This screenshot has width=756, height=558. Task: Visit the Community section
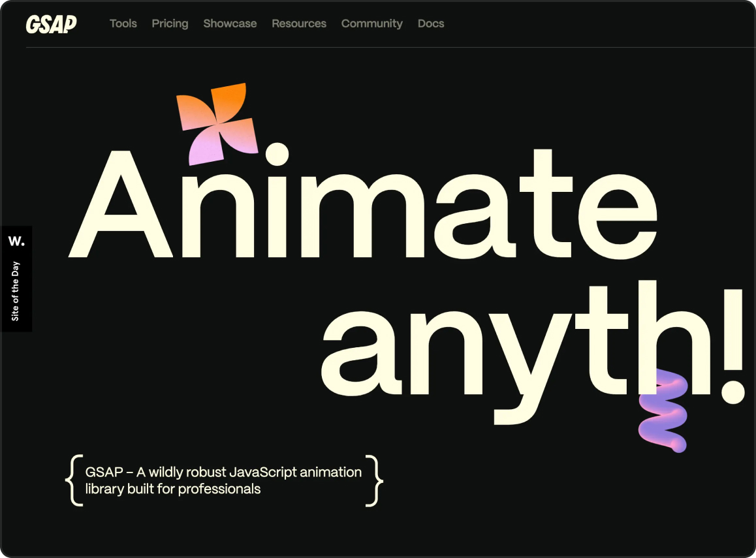371,23
